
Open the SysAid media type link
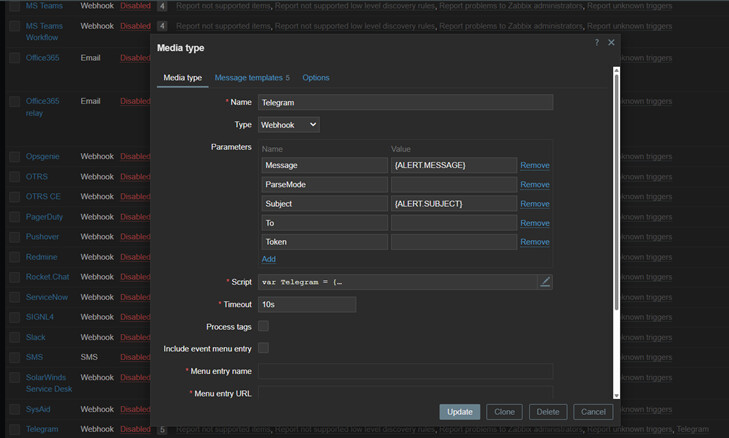click(x=38, y=409)
